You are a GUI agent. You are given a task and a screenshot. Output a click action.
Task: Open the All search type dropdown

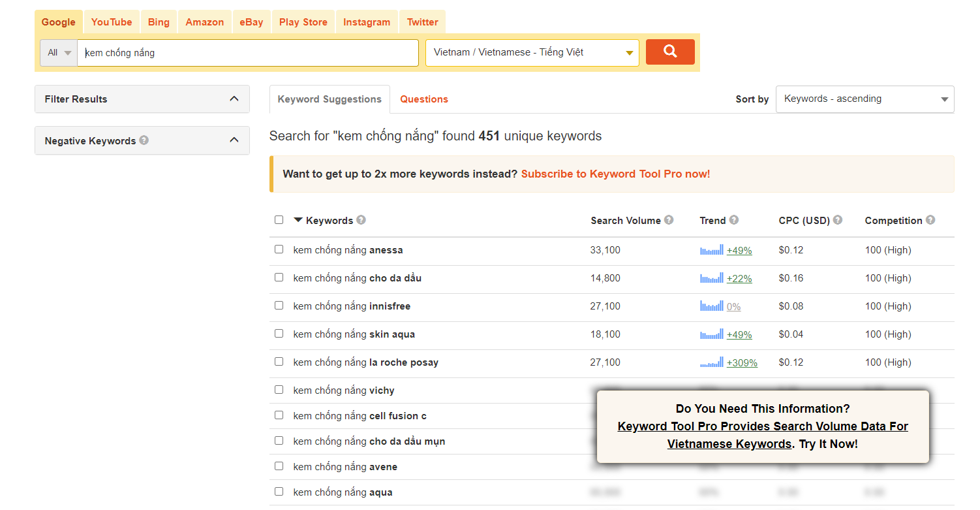point(59,53)
